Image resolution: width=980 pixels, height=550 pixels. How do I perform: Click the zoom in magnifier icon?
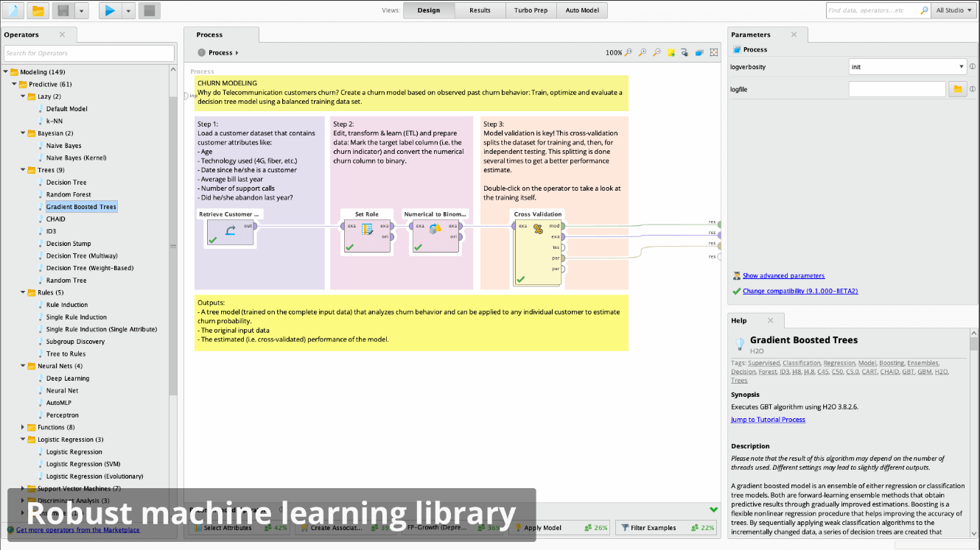pos(643,53)
